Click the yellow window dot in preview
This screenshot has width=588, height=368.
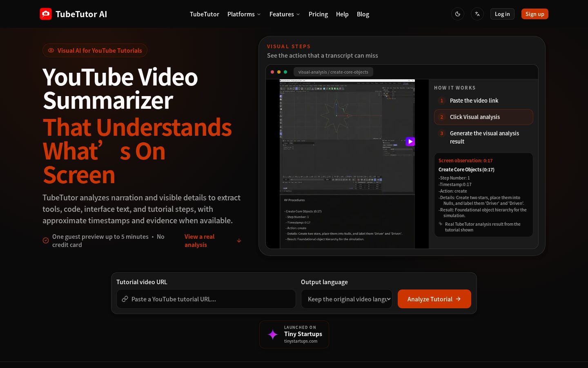(279, 72)
